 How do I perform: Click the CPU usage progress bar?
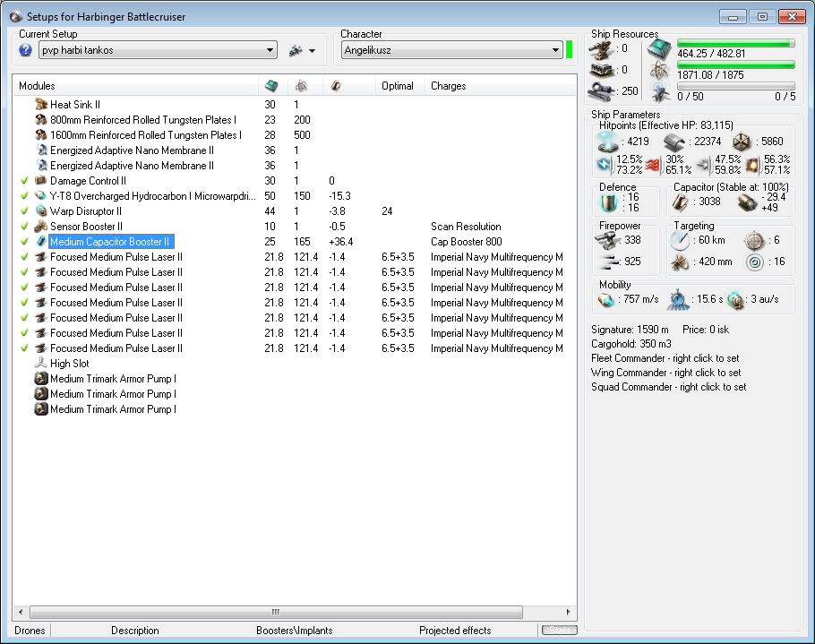click(735, 43)
